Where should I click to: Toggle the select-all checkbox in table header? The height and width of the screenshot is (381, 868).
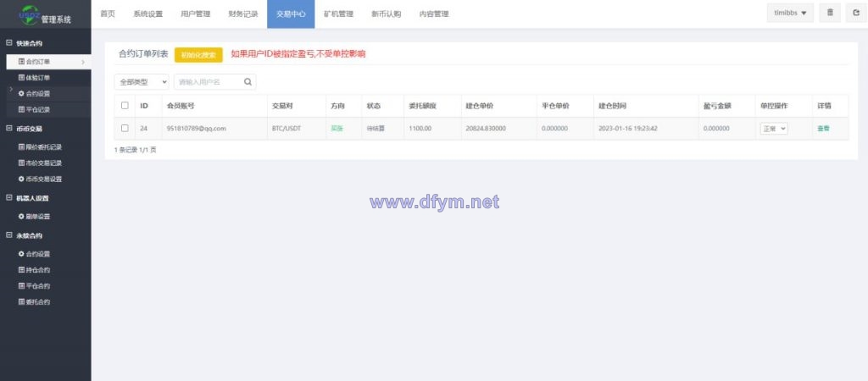[125, 106]
